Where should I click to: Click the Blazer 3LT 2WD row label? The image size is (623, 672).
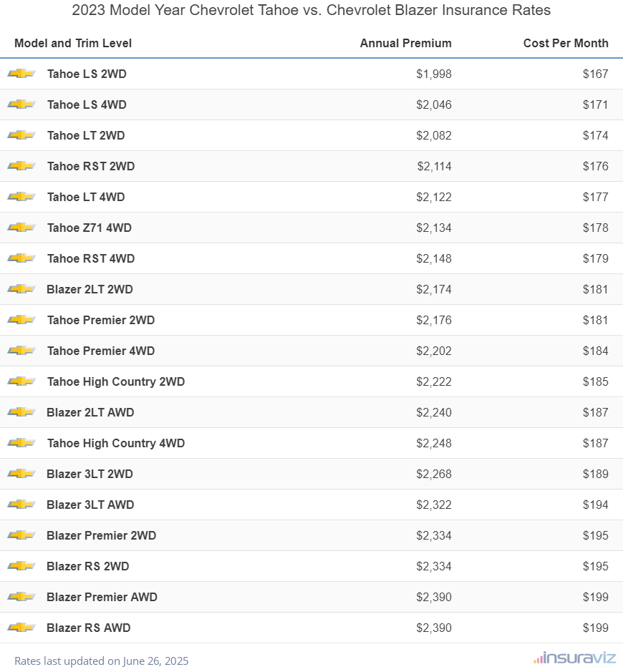pyautogui.click(x=90, y=474)
